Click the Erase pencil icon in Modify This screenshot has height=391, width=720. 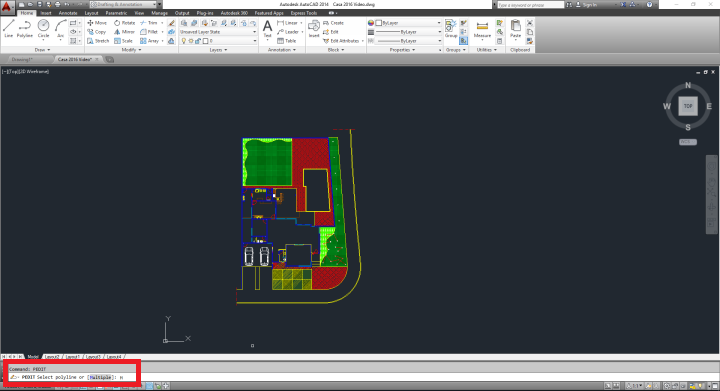171,22
